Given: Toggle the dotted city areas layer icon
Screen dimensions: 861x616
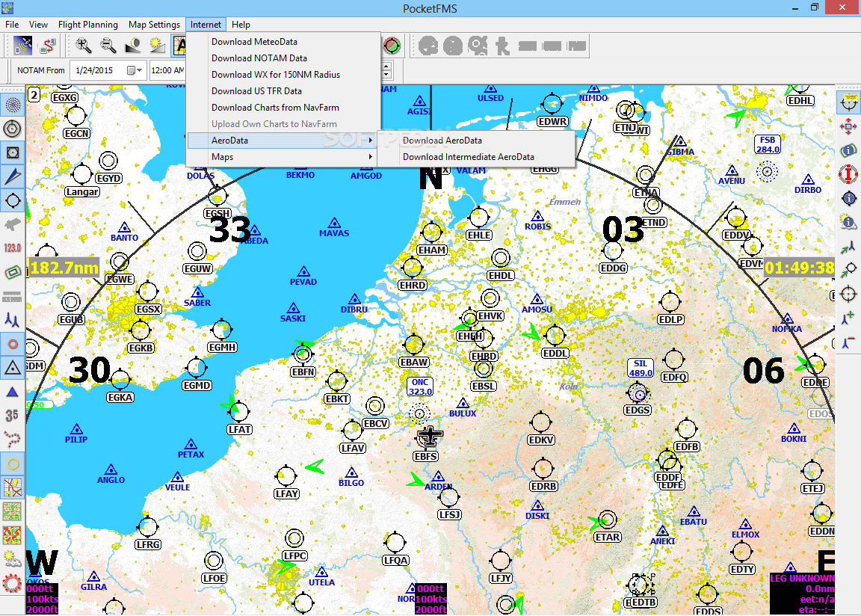Looking at the screenshot, I should point(13,105).
